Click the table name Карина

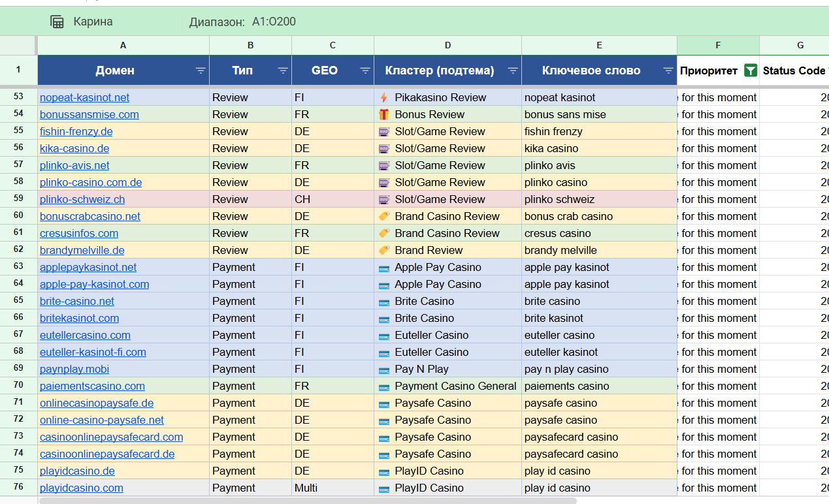coord(93,22)
